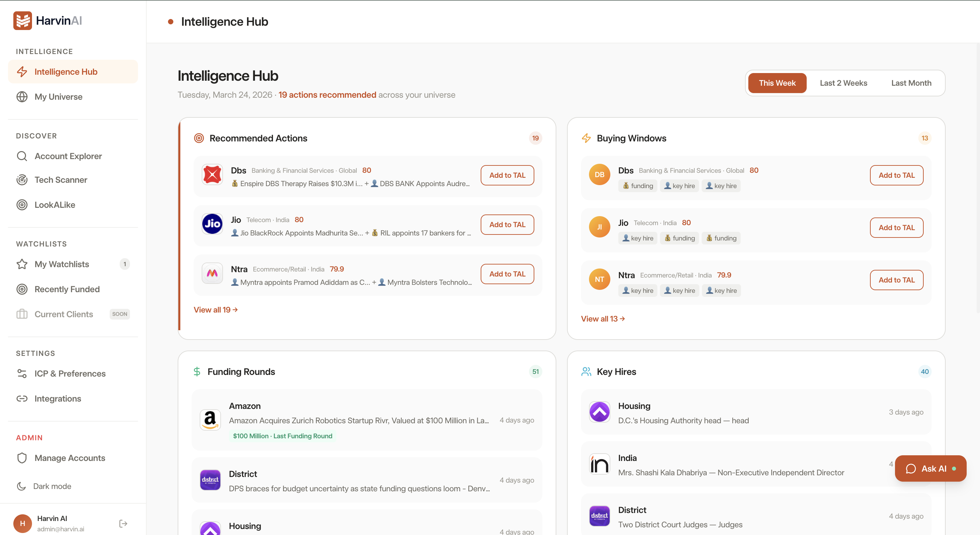Click the Housing logo in Key Hires

600,412
